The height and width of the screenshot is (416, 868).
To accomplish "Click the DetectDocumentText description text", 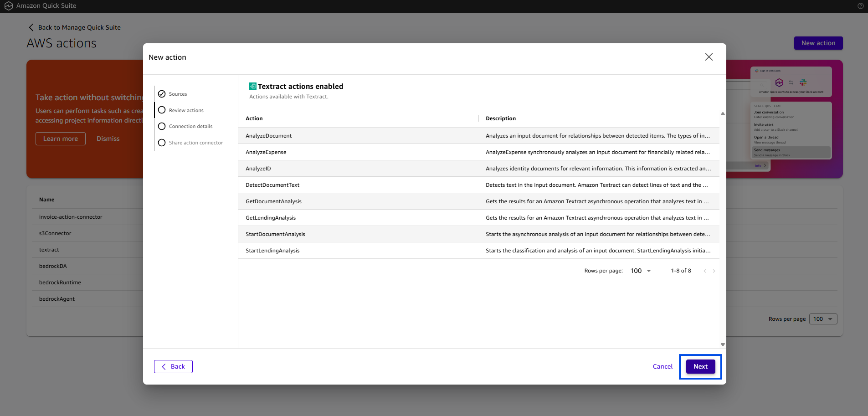I will [597, 185].
